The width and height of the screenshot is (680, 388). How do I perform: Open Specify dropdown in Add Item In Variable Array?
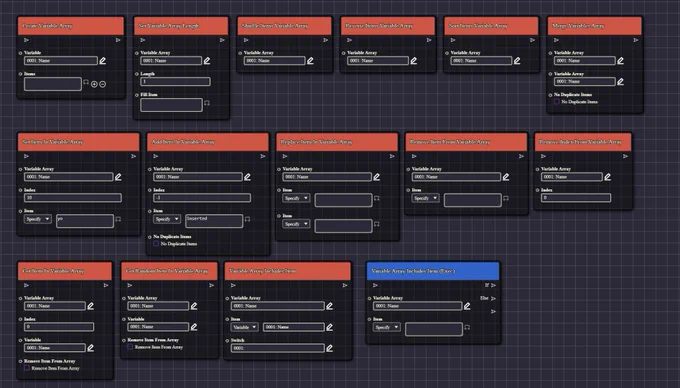[x=167, y=219]
